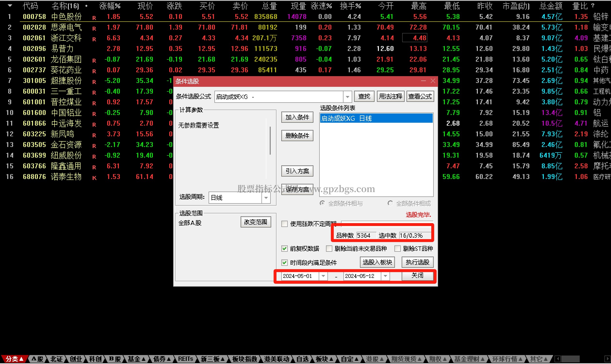Click the 选股入板块 button
Viewport: 611px width, 364px height.
(x=377, y=262)
